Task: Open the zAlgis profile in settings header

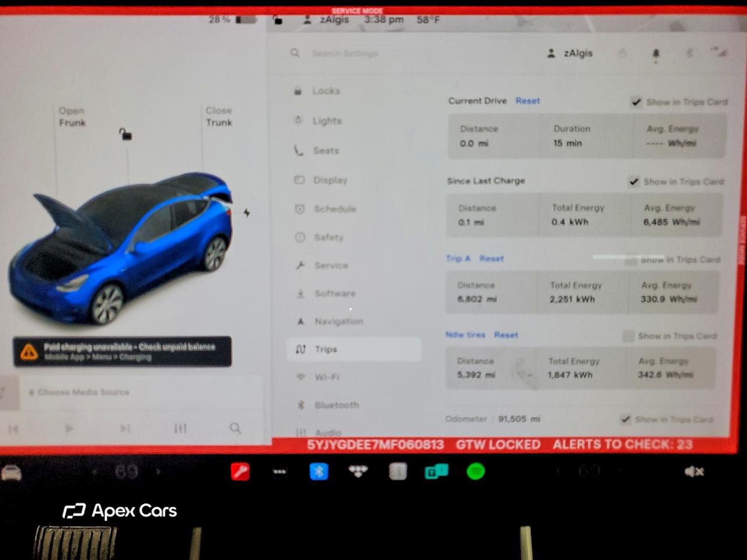Action: pos(570,53)
